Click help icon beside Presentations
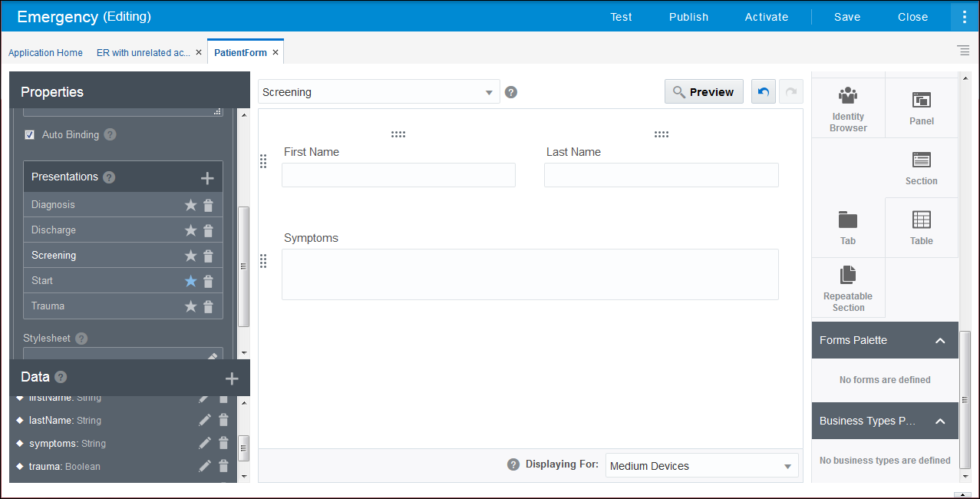This screenshot has height=499, width=980. 109,177
